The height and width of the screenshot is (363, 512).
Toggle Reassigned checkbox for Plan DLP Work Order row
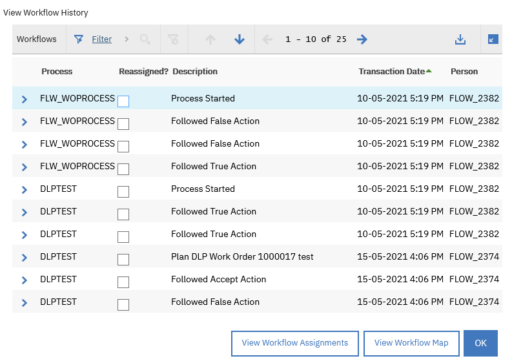[123, 259]
